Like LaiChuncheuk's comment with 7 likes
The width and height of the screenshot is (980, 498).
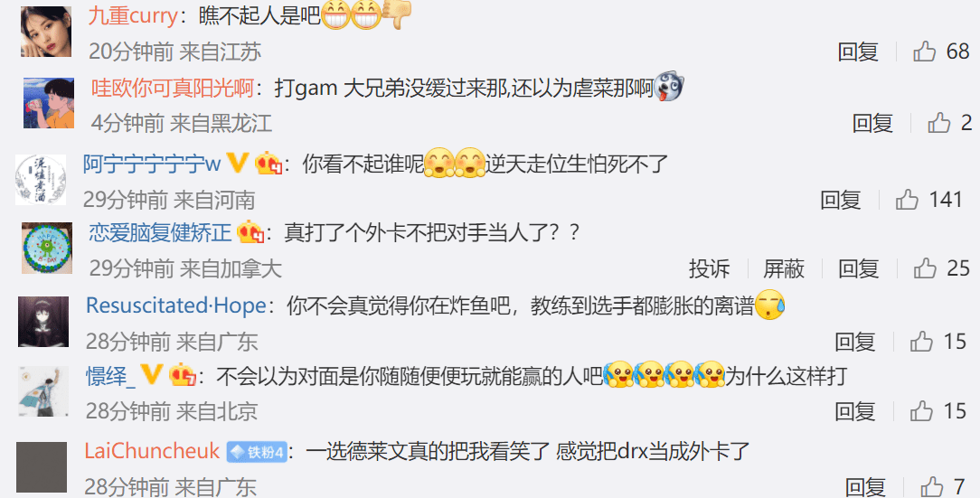(932, 486)
